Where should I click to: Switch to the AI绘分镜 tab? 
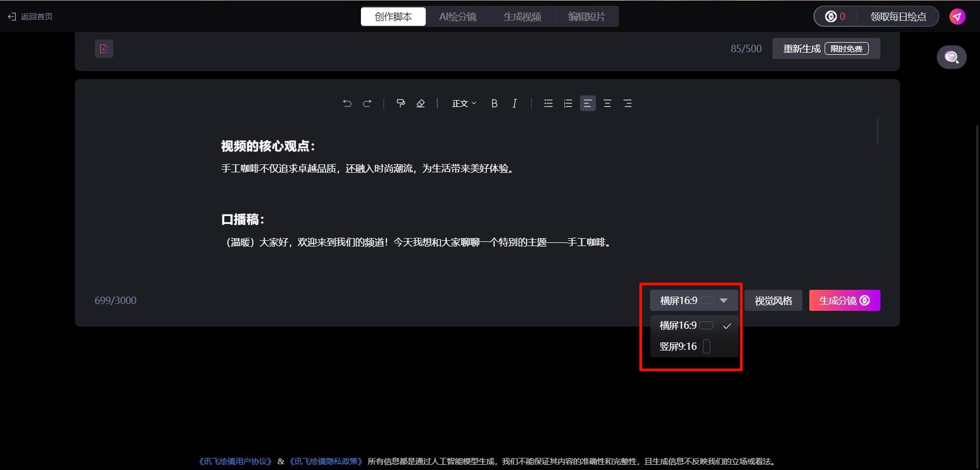click(x=457, y=16)
